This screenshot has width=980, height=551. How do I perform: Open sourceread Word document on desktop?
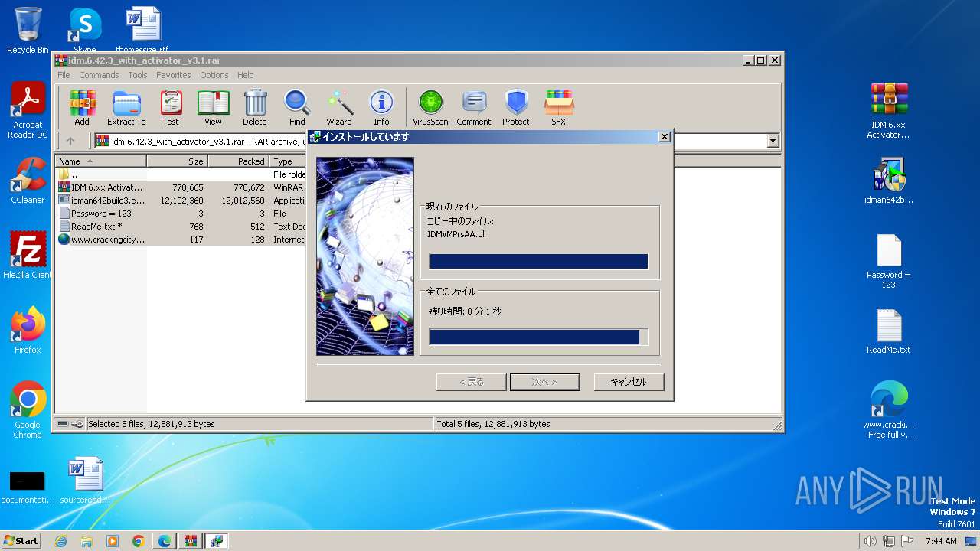[84, 480]
